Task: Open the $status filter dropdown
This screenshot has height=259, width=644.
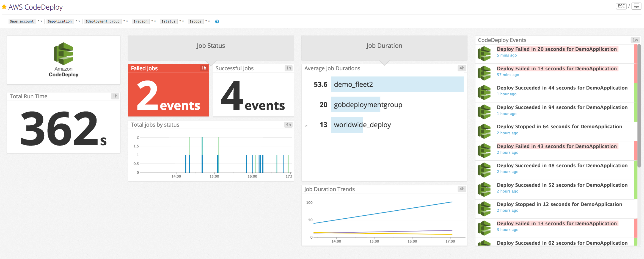Action: click(182, 21)
